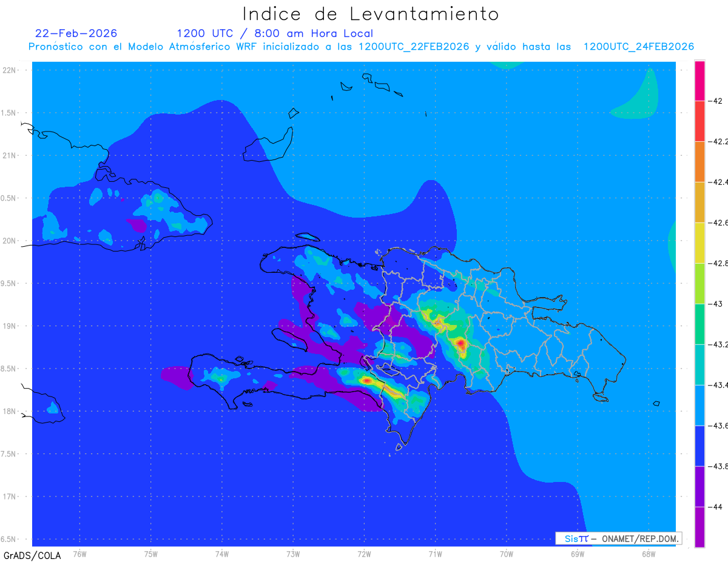
Task: Click the "72W" longitude label
Action: pyautogui.click(x=364, y=554)
